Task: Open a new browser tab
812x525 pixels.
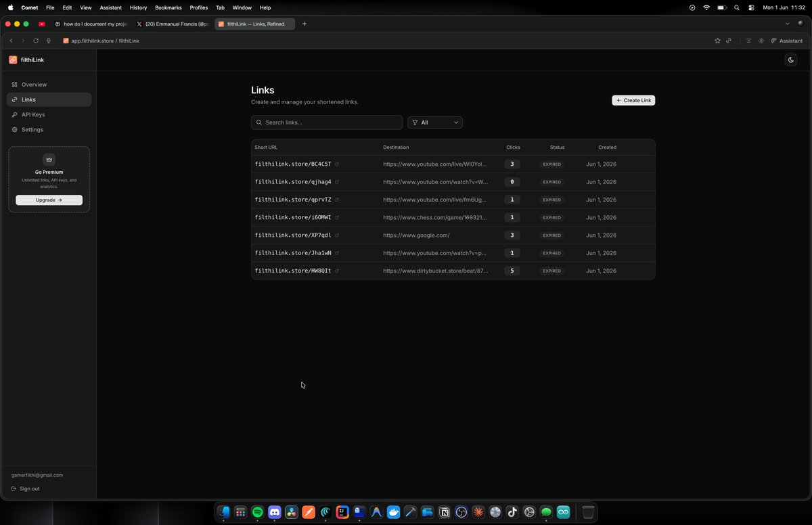Action: point(304,24)
